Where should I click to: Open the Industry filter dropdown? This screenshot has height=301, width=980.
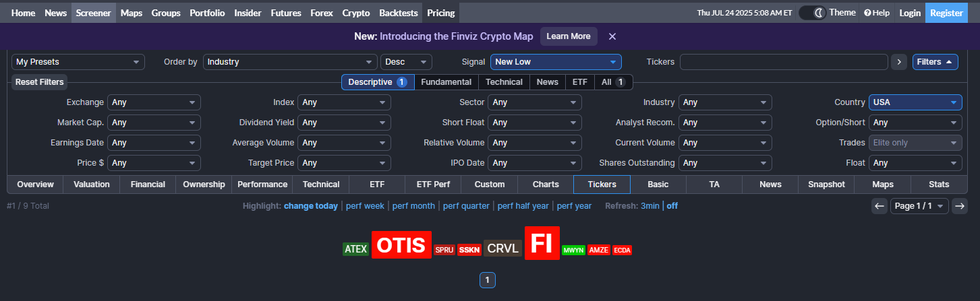[725, 102]
